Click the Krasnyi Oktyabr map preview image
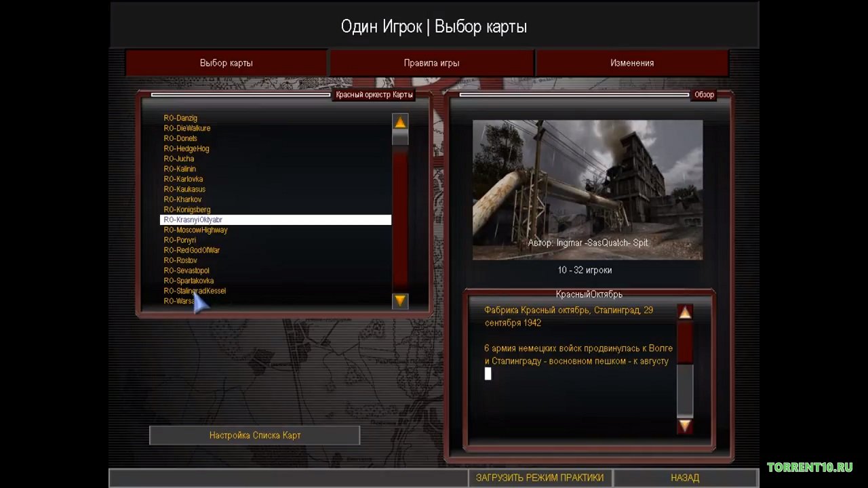The width and height of the screenshot is (868, 488). [x=587, y=190]
